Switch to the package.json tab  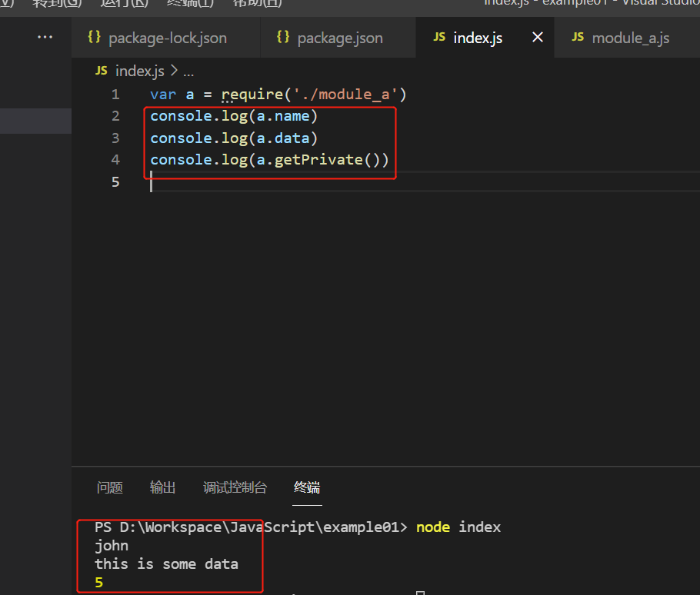338,38
